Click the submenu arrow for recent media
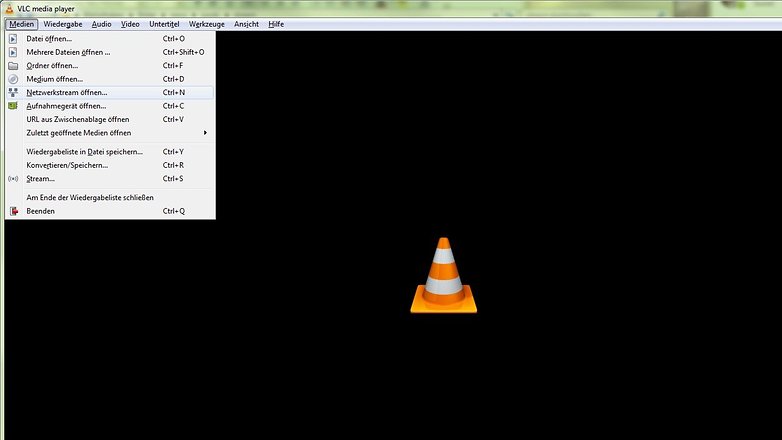Image resolution: width=782 pixels, height=440 pixels. click(x=205, y=133)
